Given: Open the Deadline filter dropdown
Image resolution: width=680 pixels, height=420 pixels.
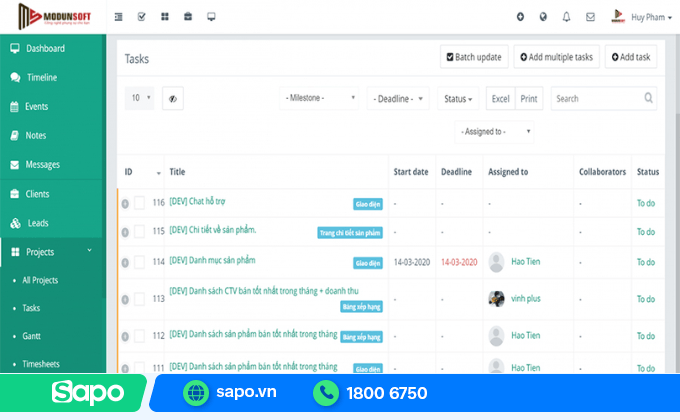Looking at the screenshot, I should tap(398, 98).
